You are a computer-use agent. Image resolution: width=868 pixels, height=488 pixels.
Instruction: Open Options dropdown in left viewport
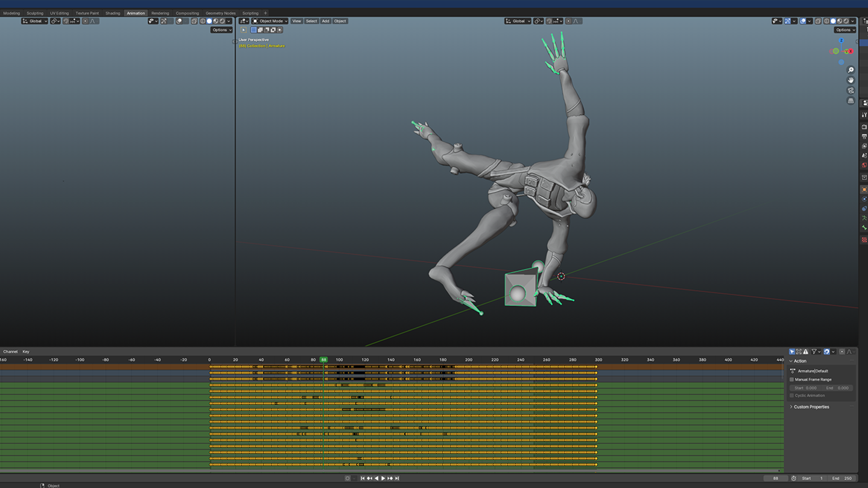pyautogui.click(x=222, y=30)
